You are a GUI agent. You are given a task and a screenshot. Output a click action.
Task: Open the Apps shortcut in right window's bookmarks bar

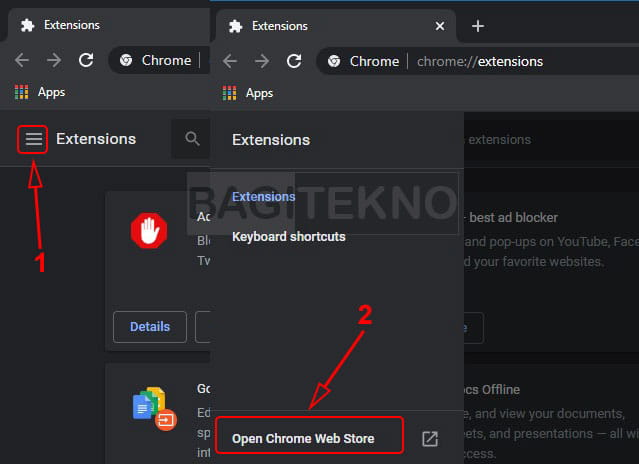coord(248,93)
